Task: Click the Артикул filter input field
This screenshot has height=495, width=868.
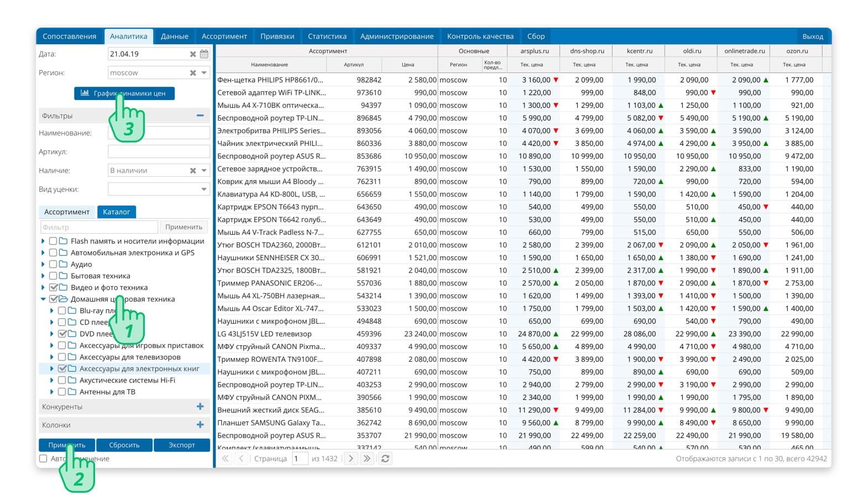Action: pos(159,152)
